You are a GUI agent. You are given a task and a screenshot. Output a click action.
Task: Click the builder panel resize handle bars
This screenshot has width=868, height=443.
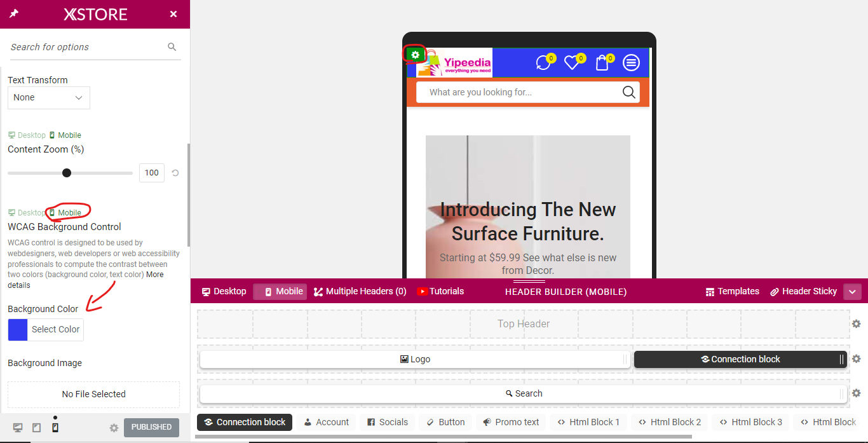coord(529,281)
